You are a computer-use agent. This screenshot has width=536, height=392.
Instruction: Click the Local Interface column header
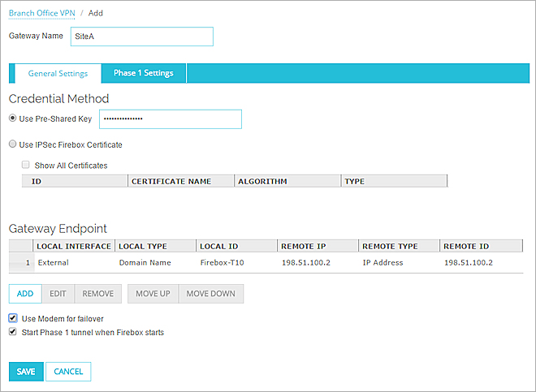click(x=74, y=246)
